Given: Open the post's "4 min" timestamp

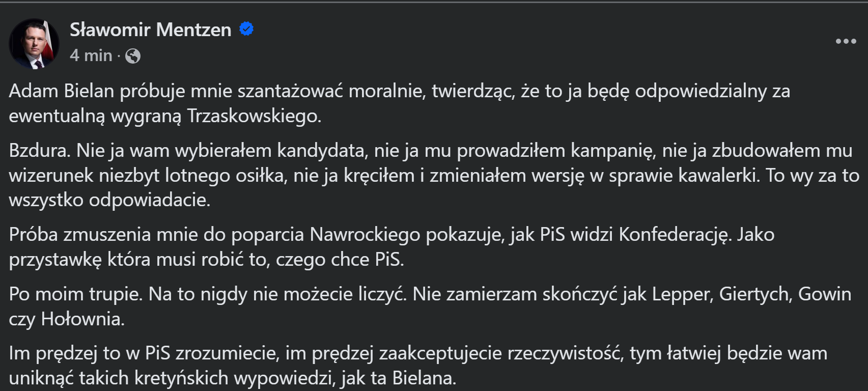Looking at the screenshot, I should [x=91, y=55].
